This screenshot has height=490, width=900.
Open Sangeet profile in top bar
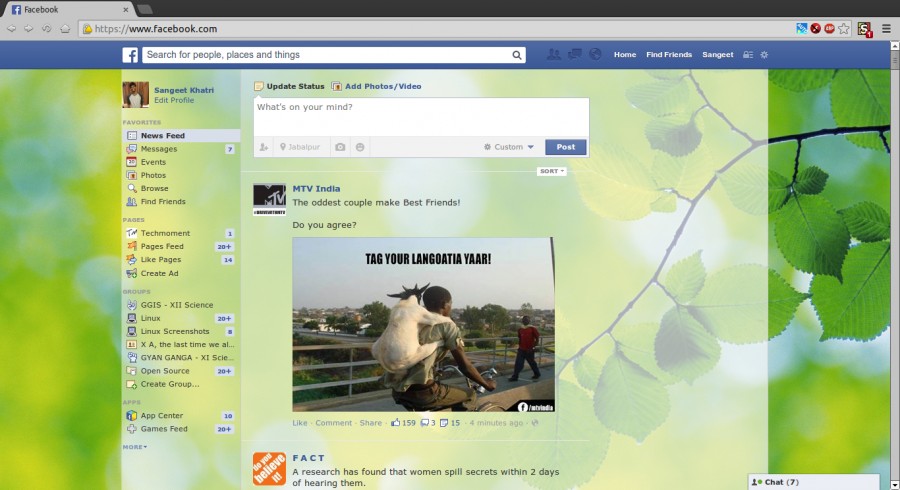(x=717, y=55)
